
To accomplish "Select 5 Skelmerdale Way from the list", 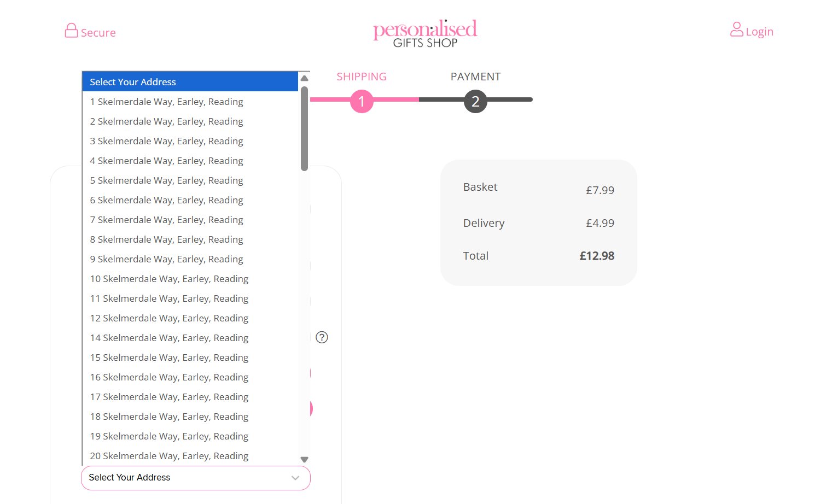I will 167,180.
